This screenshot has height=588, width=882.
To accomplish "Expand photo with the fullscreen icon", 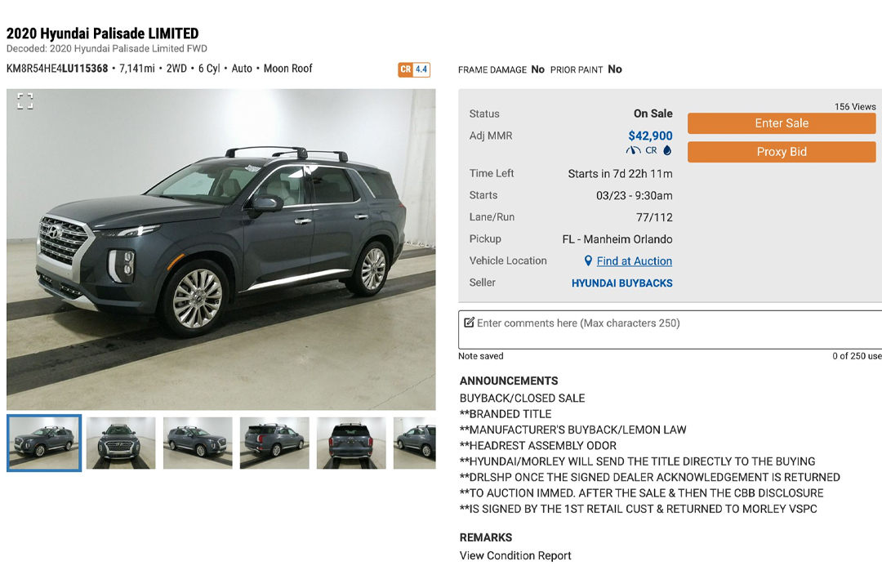I will (x=24, y=101).
